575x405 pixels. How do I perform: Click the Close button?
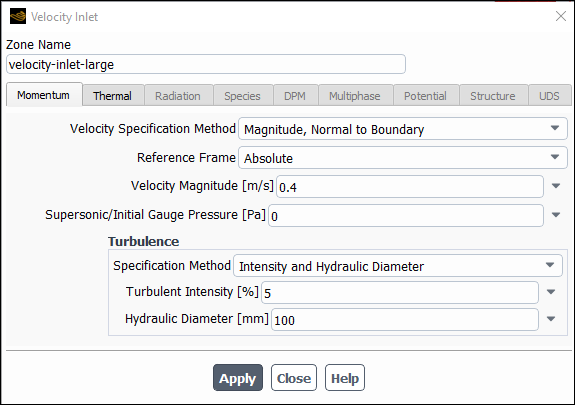click(x=294, y=378)
